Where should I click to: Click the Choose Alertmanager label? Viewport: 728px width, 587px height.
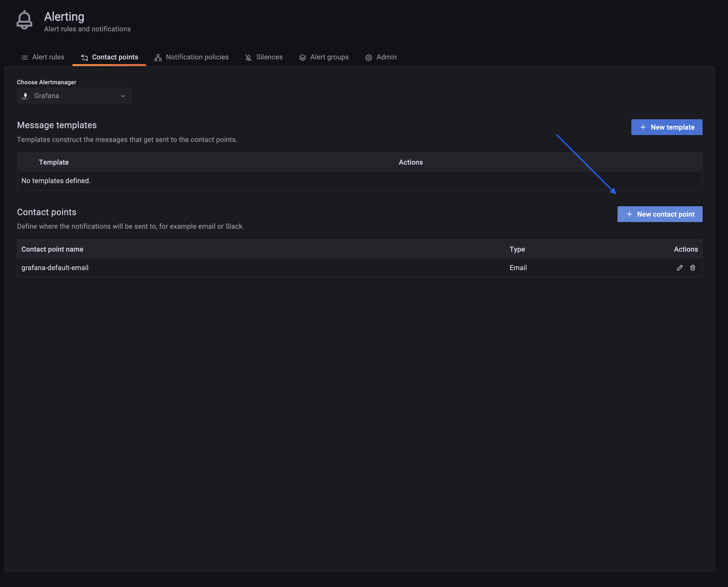(x=47, y=82)
